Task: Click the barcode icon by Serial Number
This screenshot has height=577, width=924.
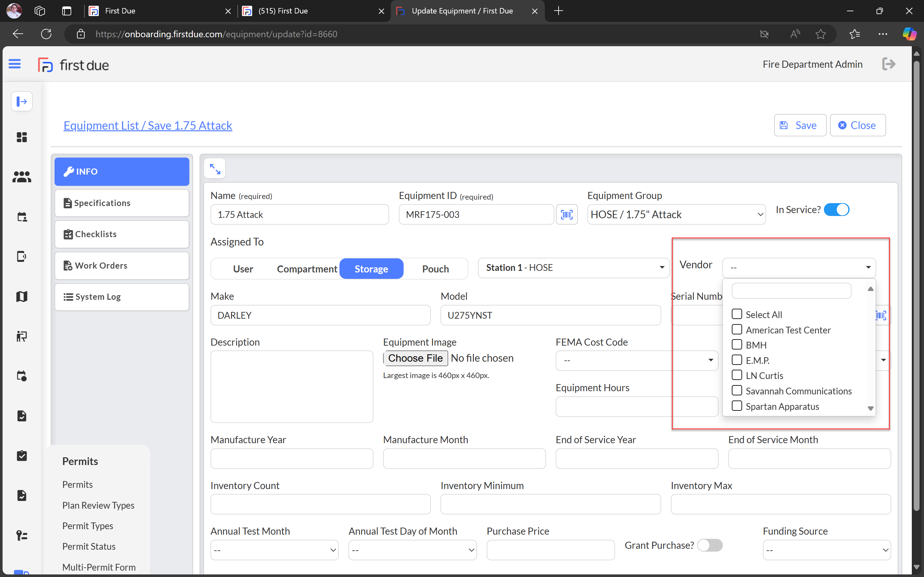Action: tap(881, 315)
